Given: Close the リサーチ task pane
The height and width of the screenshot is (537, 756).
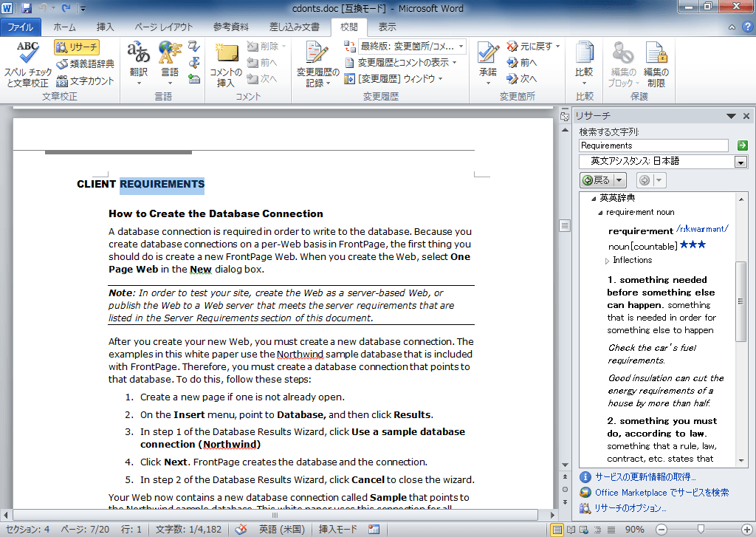Looking at the screenshot, I should (746, 116).
